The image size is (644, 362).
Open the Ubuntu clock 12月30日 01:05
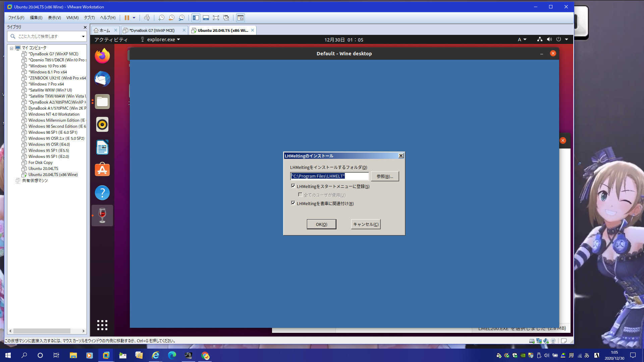coord(343,40)
